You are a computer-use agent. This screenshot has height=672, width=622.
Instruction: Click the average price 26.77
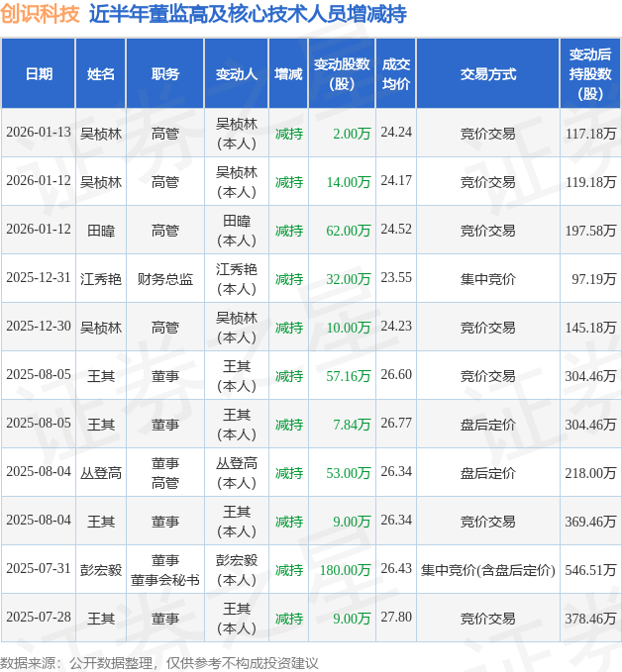pyautogui.click(x=396, y=423)
